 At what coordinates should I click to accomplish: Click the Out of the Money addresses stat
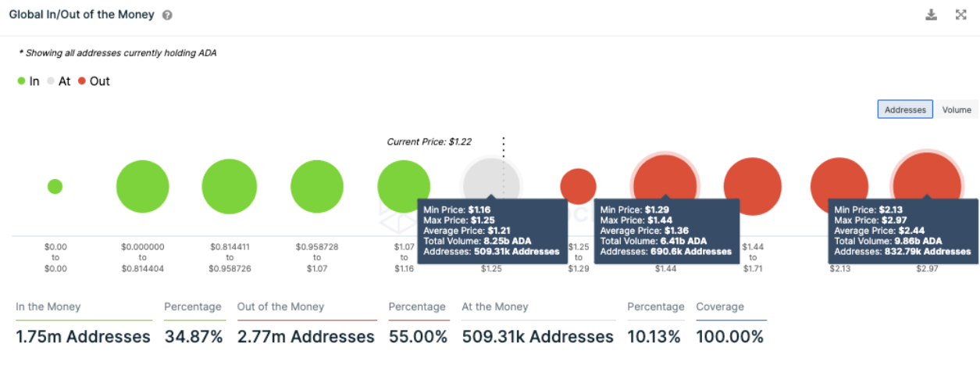(x=305, y=337)
